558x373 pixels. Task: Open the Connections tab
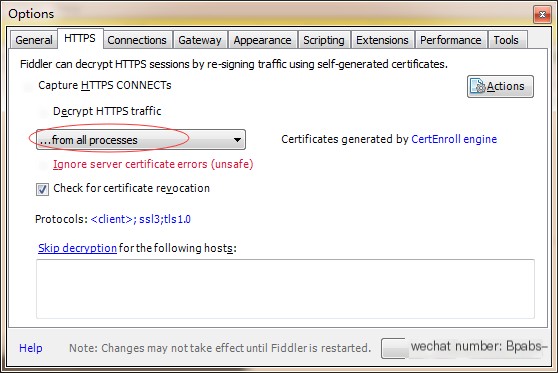click(137, 40)
